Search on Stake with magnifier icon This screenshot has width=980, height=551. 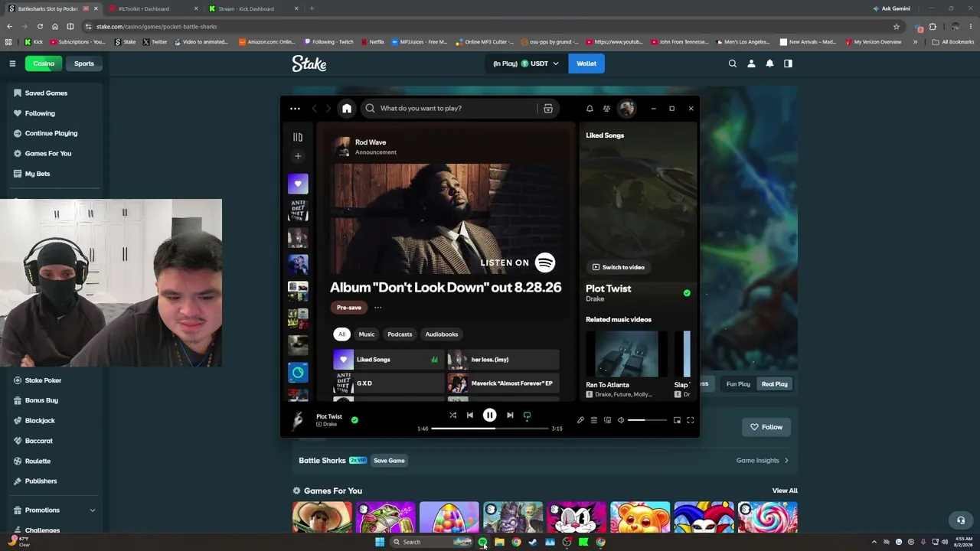733,64
